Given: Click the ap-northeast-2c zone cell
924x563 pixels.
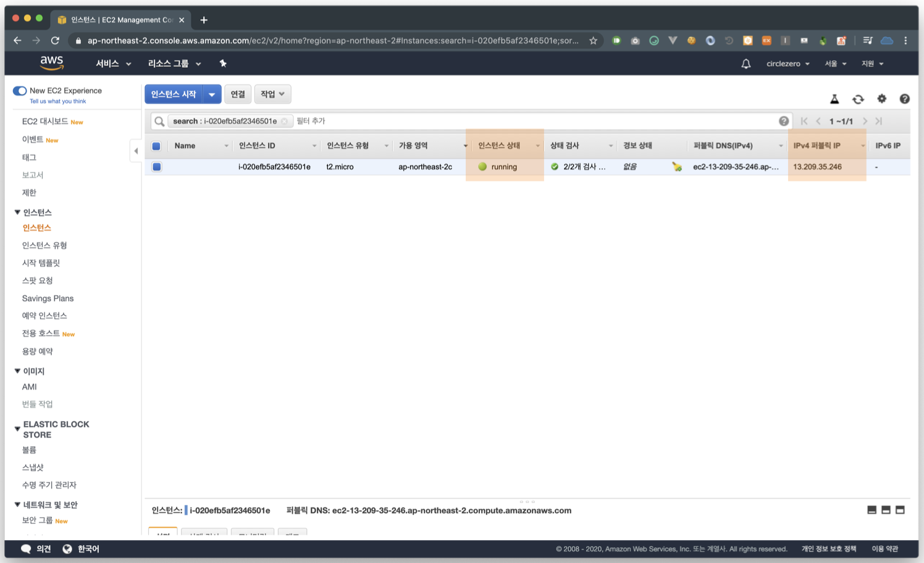Looking at the screenshot, I should [425, 167].
